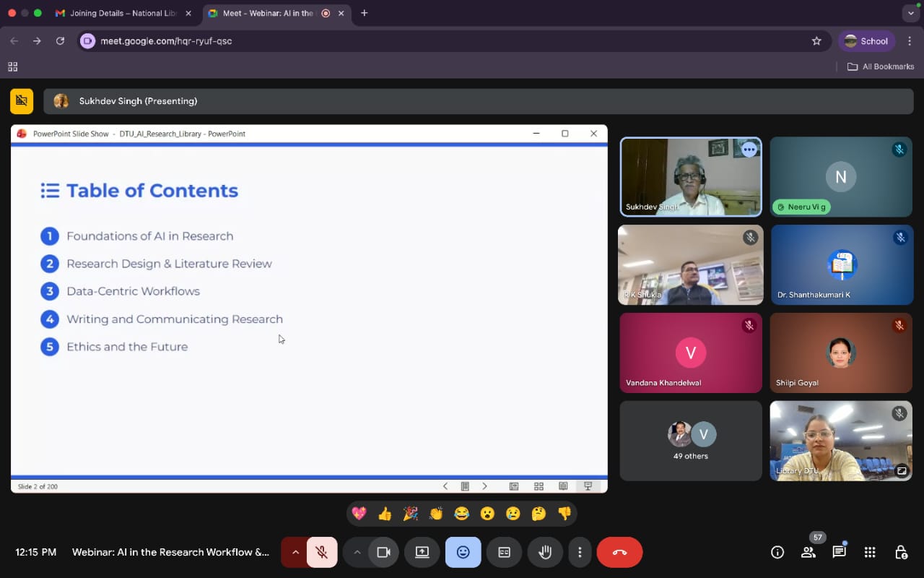This screenshot has width=924, height=578.
Task: Open meeting details info icon
Action: point(777,553)
